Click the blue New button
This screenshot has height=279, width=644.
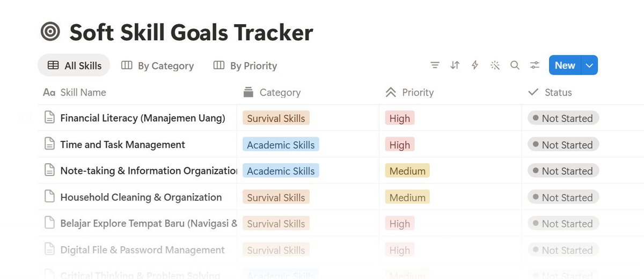click(x=565, y=65)
